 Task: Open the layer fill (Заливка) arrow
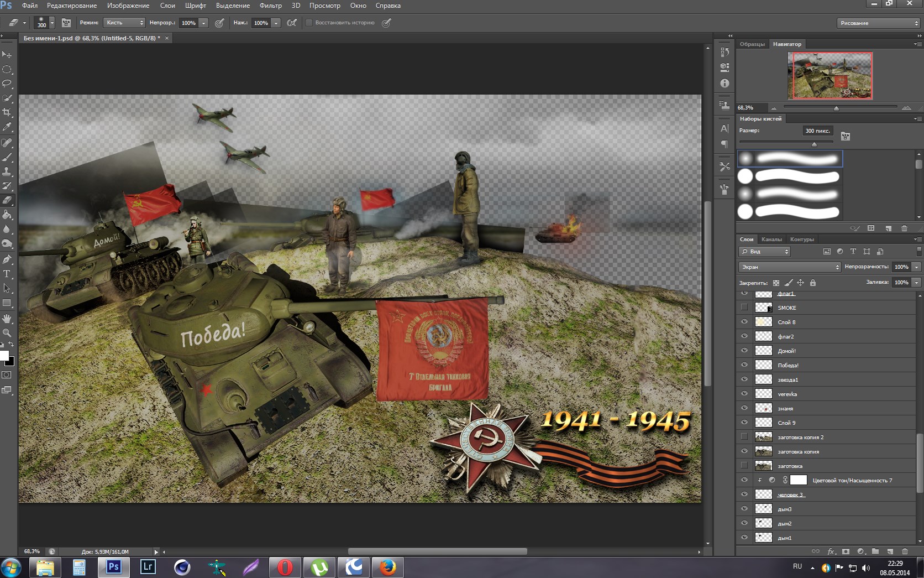[x=916, y=282]
